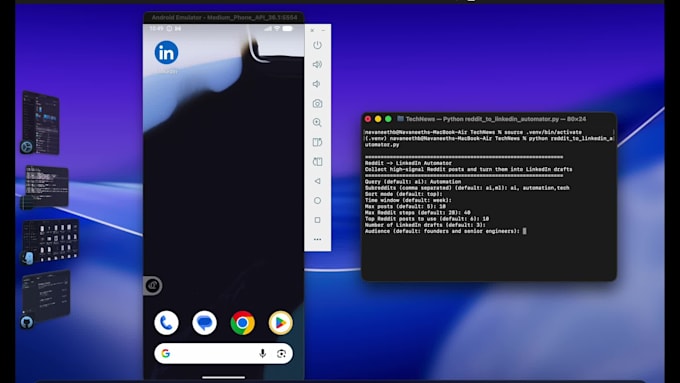Switch to the Finder window Stage Manager thumbnail
Screen dimensions: 680x383
50,240
